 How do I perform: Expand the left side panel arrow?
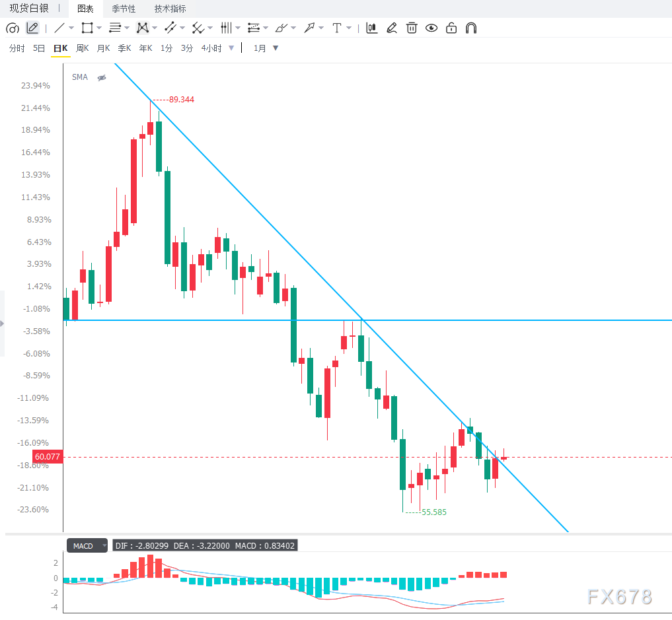pos(2,324)
